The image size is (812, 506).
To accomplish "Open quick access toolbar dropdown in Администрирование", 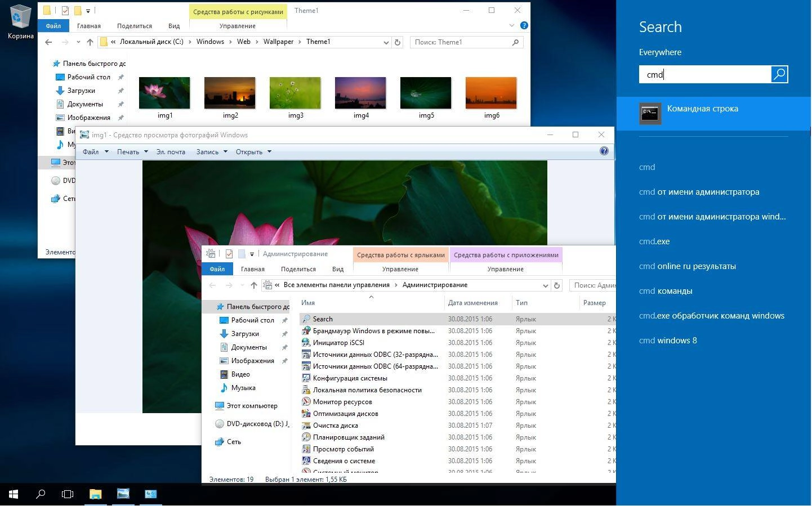I will pyautogui.click(x=252, y=254).
